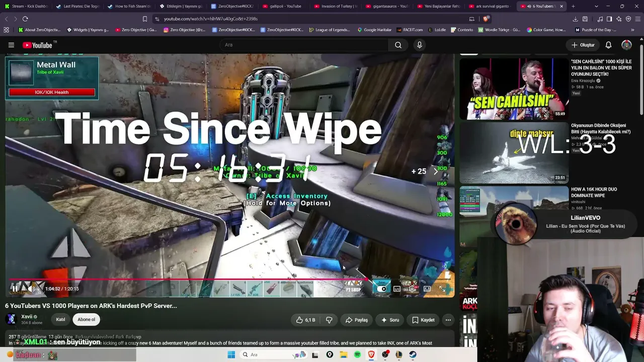Open the FACEIT.com bookmark
Viewport: 644px width, 362px height.
click(410, 30)
